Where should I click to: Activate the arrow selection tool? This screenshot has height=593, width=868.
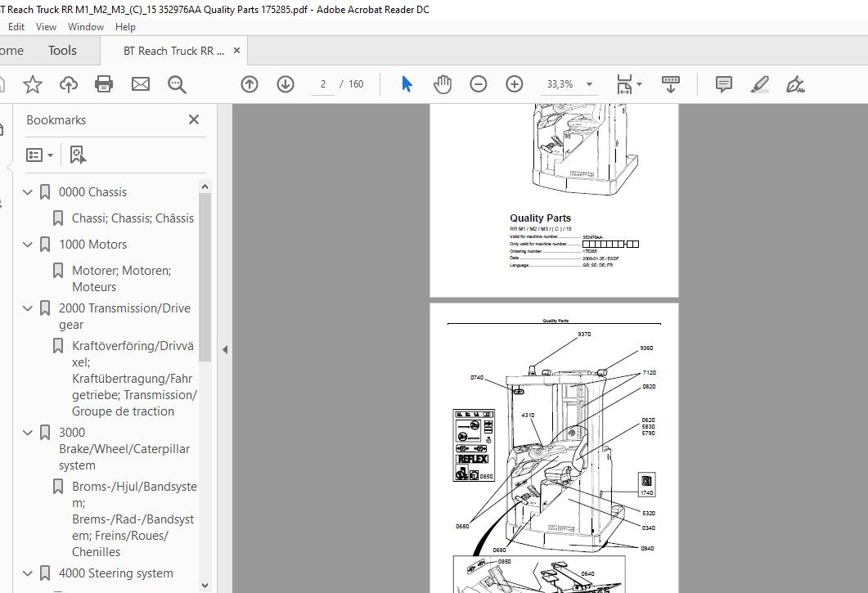407,84
